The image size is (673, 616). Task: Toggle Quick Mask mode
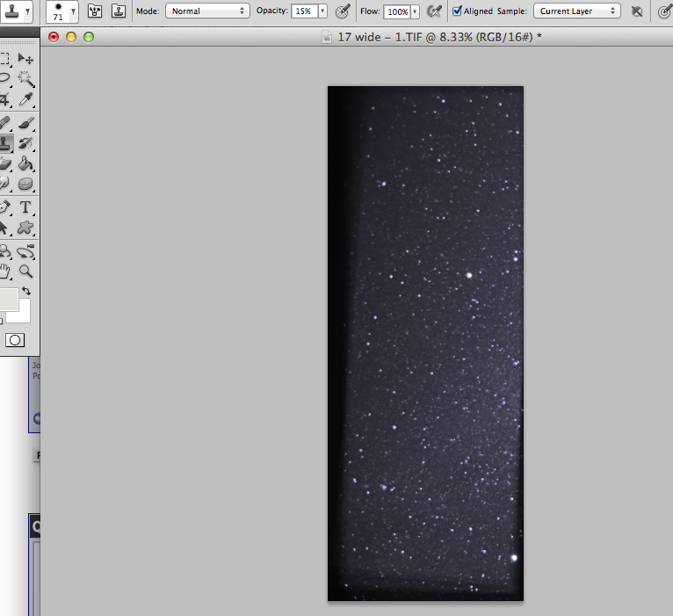(15, 339)
